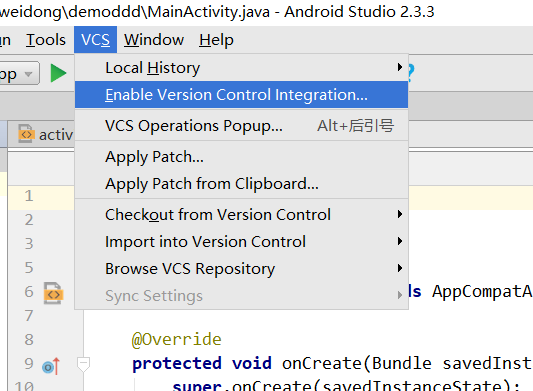Expand Checkout from Version Control submenu arrow
Screen dimensions: 533x391
coord(400,214)
